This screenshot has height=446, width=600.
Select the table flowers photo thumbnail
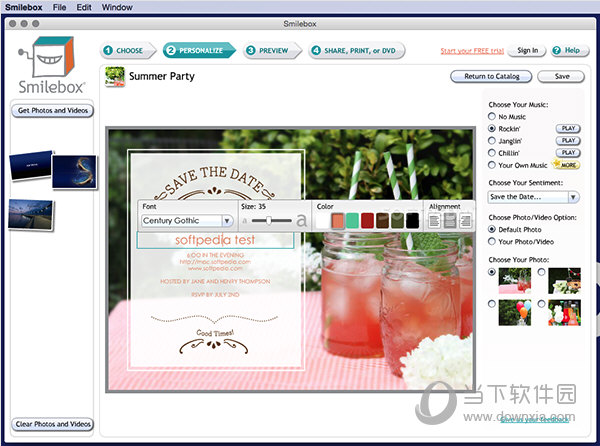pos(564,280)
